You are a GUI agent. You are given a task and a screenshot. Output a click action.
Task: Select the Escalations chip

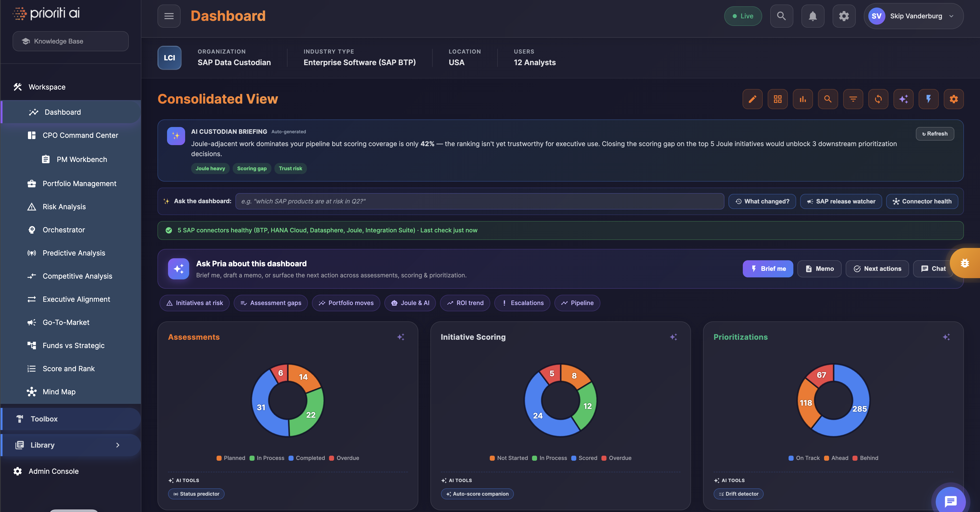[522, 303]
